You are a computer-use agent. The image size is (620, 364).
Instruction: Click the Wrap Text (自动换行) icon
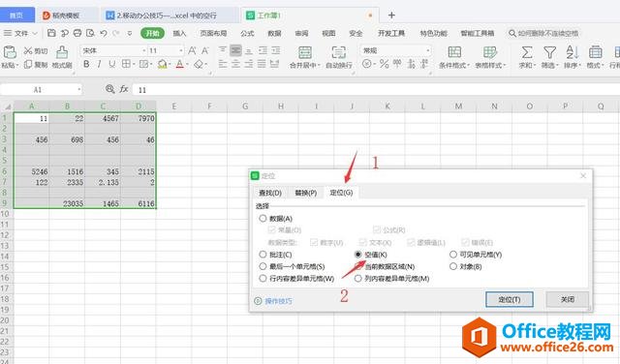tap(338, 52)
